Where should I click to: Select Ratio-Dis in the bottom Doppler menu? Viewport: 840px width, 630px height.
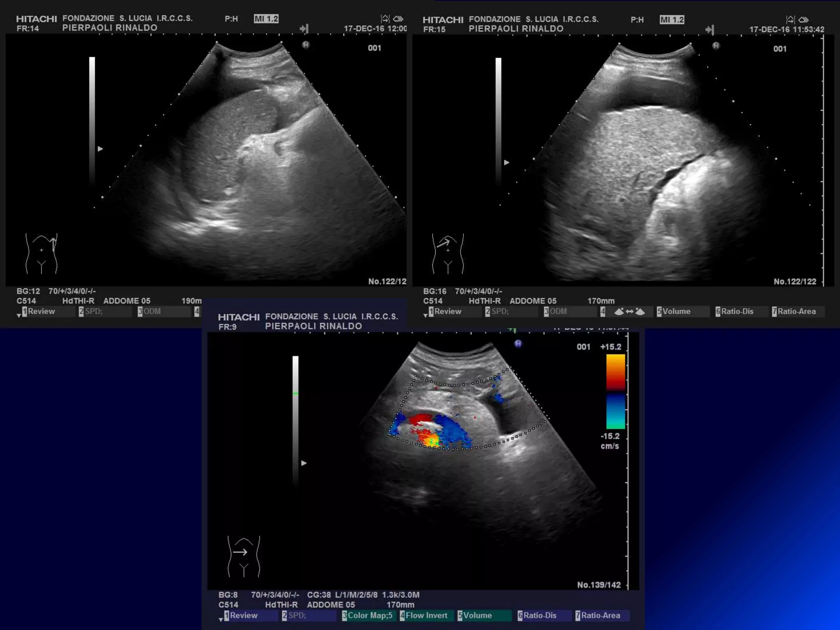tap(539, 616)
